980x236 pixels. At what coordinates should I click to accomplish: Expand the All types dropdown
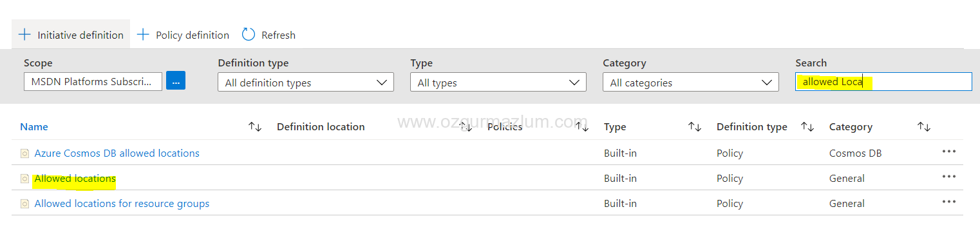point(498,83)
